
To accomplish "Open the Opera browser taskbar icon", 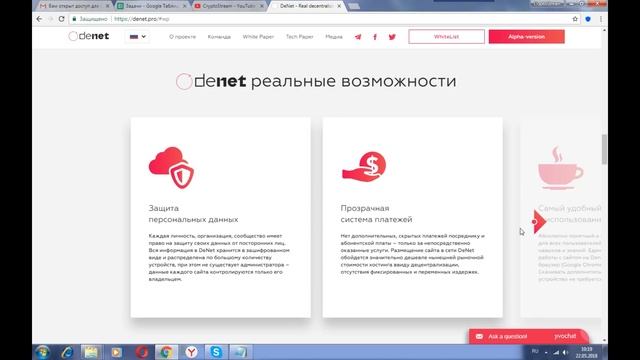I will 142,352.
